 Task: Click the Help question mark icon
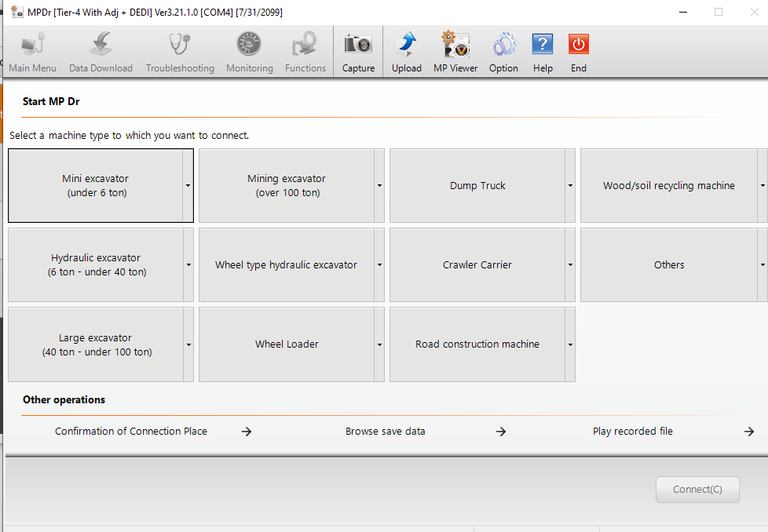coord(543,46)
